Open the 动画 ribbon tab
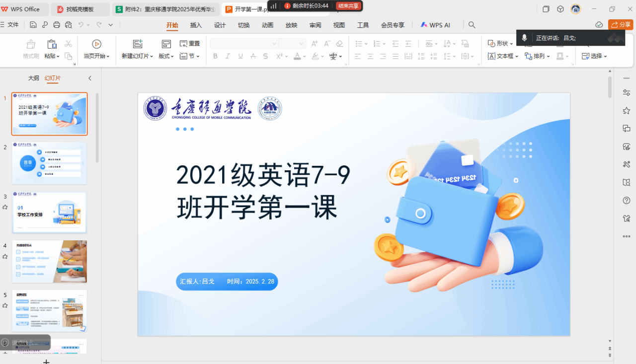Screen dimensions: 636x364 [x=267, y=25]
